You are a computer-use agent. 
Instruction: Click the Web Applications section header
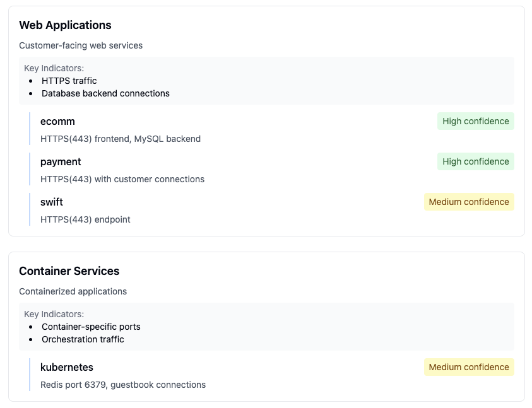(65, 25)
